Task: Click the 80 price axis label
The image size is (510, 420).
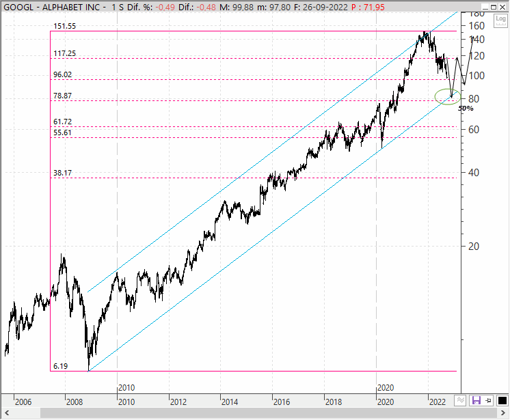Action: pyautogui.click(x=474, y=99)
